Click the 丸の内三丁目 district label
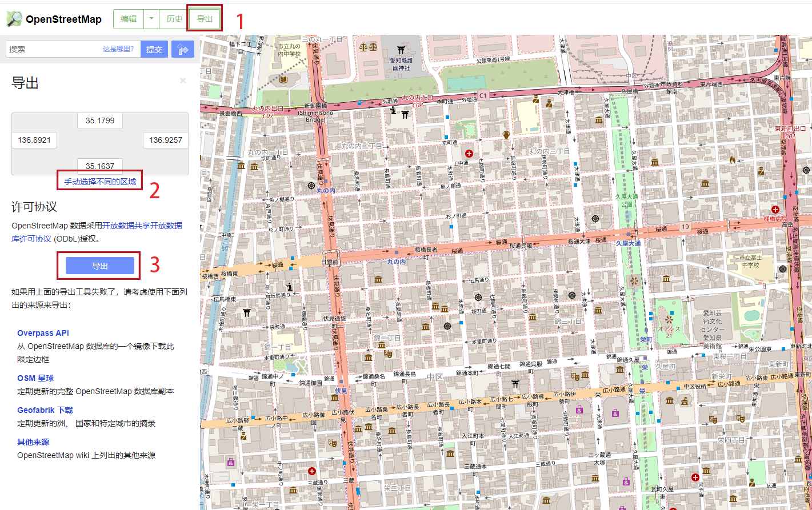 click(550, 151)
